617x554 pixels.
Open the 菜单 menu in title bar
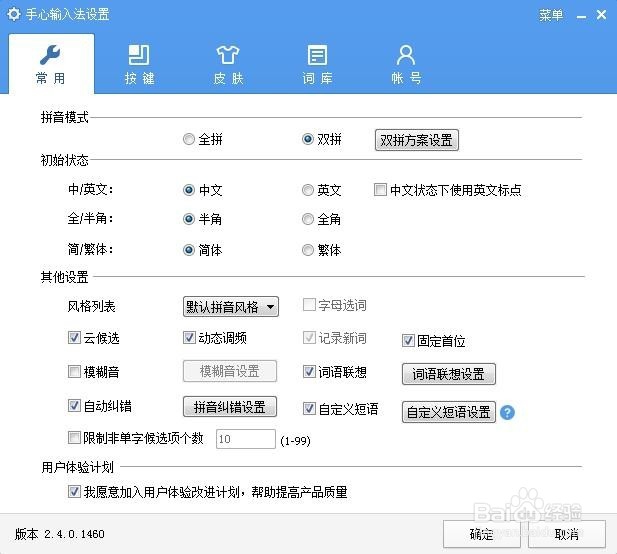(551, 15)
